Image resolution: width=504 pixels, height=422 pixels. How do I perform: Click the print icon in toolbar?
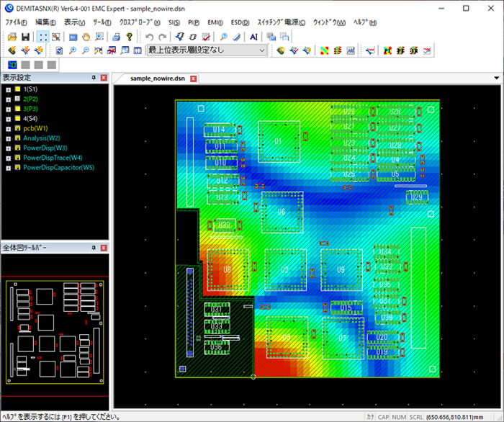pyautogui.click(x=117, y=37)
